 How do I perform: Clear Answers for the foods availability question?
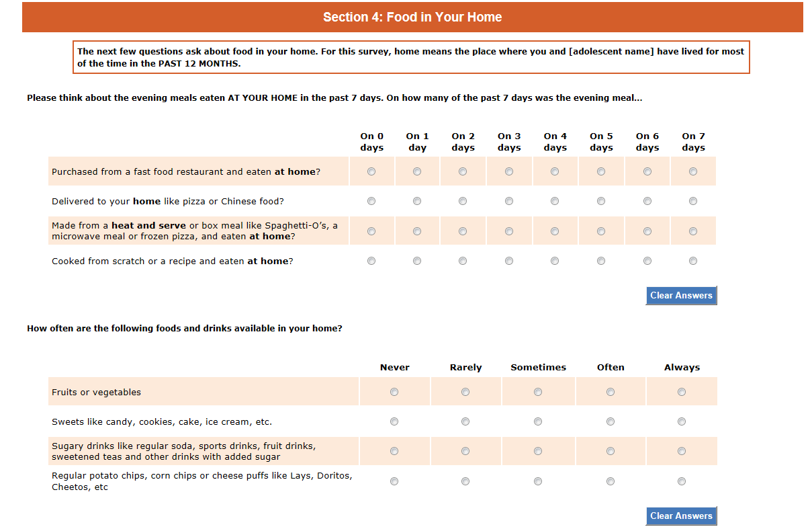[681, 516]
